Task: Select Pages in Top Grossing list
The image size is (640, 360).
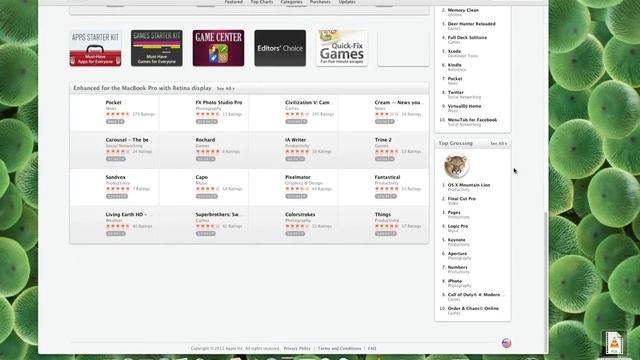Action: click(454, 213)
